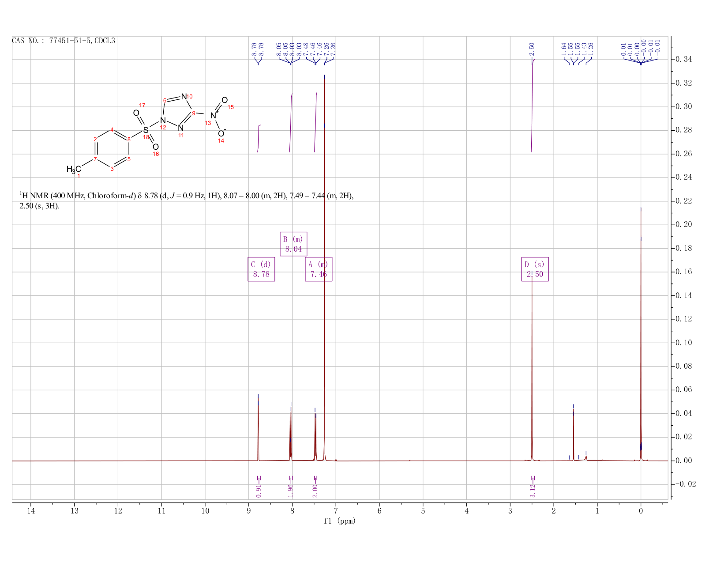Select integral value 2.00 below the axis baseline
The image size is (728, 563).
click(x=315, y=491)
